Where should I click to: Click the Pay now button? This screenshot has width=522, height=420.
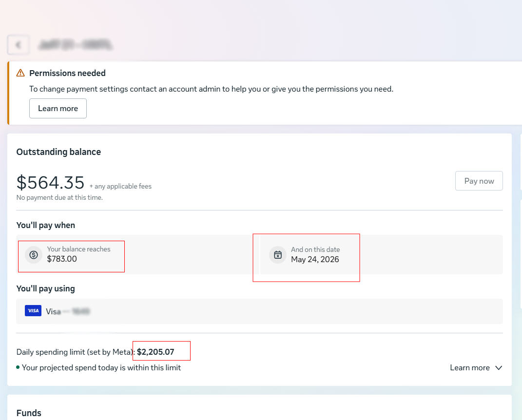[479, 181]
